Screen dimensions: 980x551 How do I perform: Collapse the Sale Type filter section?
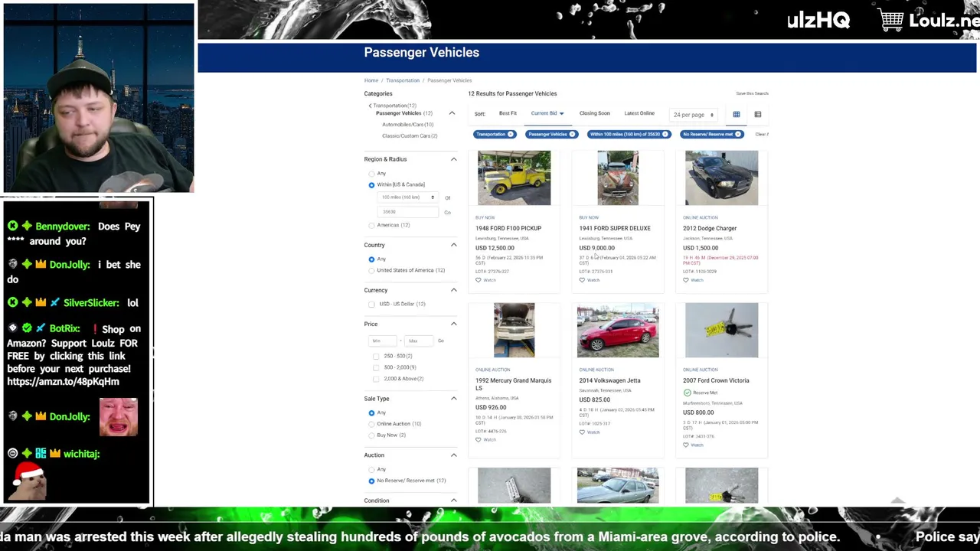(x=453, y=399)
